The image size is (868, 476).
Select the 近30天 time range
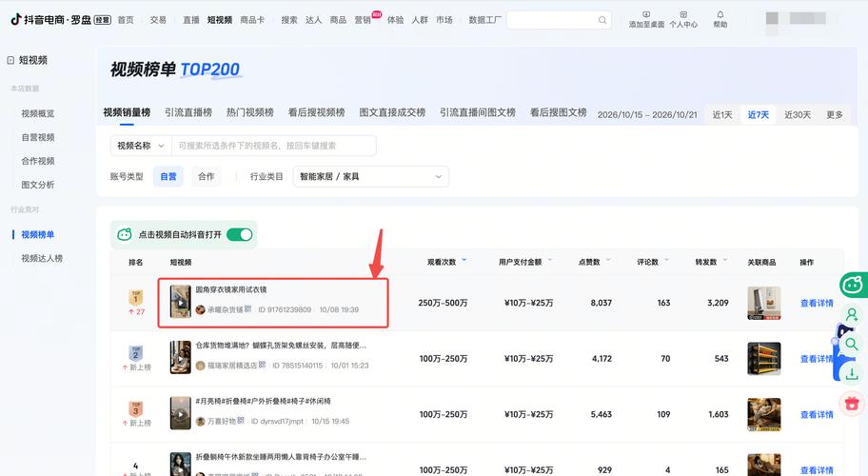tap(798, 114)
